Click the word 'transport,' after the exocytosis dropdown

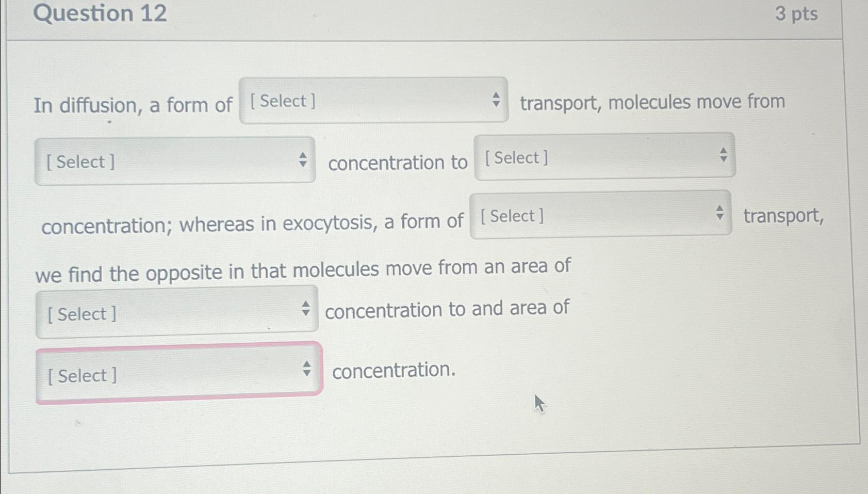(784, 217)
